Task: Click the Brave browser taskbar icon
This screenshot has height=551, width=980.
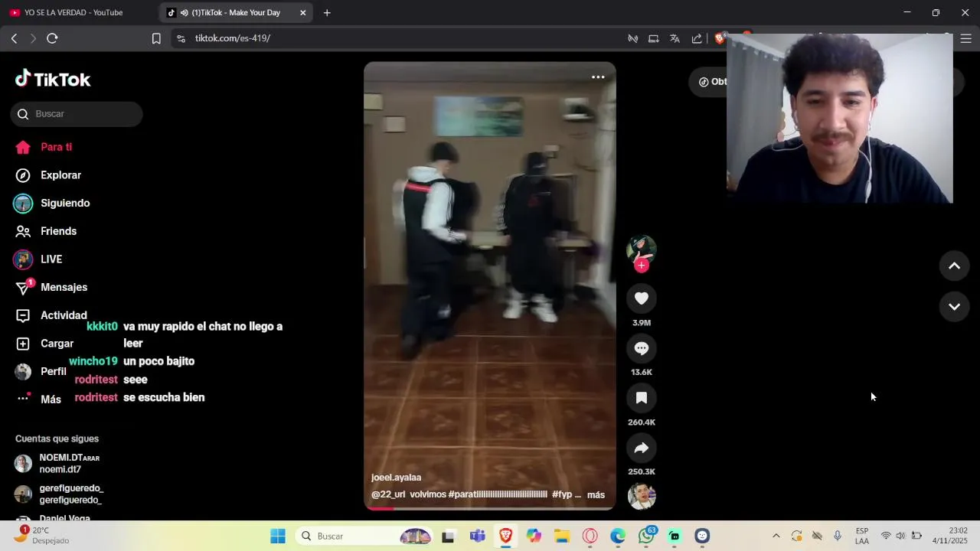Action: coord(505,536)
